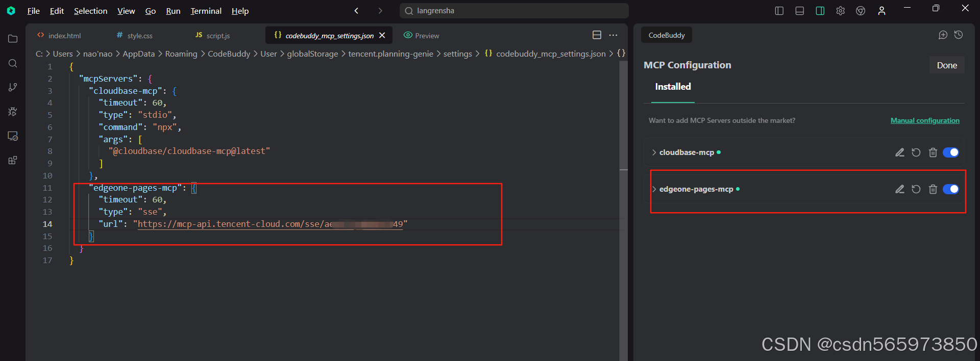980x361 pixels.
Task: Select codebuddy_mcp_settings.json breadcrumb segment
Action: click(551, 54)
